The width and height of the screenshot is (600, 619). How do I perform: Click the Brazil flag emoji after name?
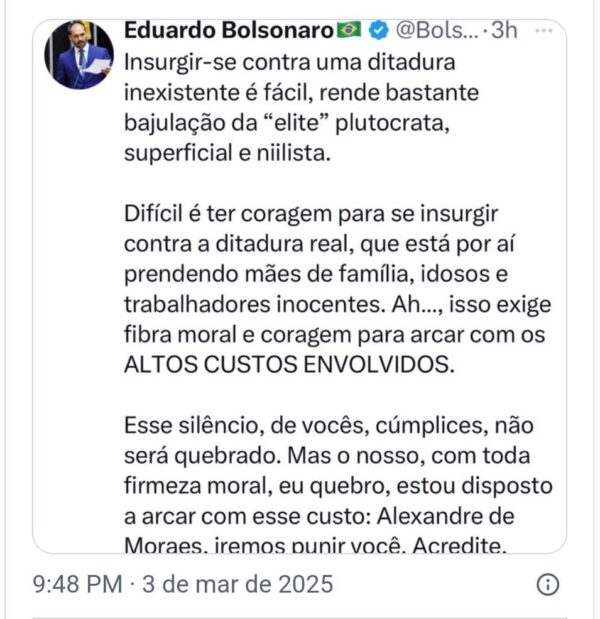349,31
